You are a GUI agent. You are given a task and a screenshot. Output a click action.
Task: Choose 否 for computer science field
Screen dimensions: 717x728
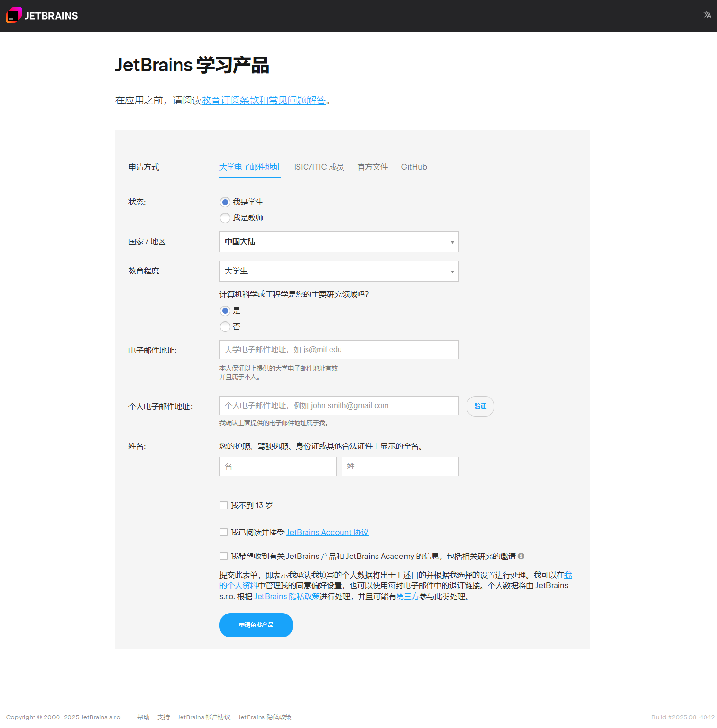click(225, 327)
